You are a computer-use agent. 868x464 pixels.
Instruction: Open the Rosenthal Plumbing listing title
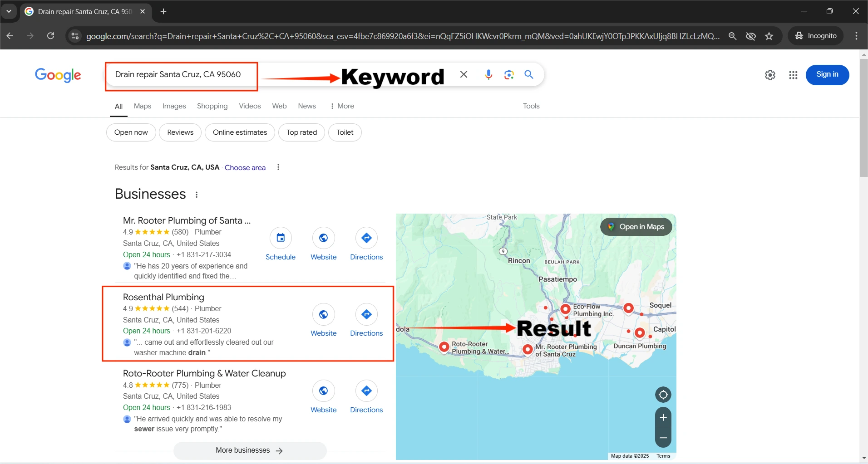pyautogui.click(x=163, y=297)
